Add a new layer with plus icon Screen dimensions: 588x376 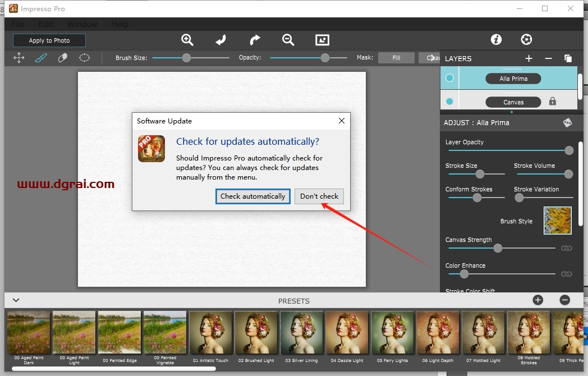click(x=529, y=58)
